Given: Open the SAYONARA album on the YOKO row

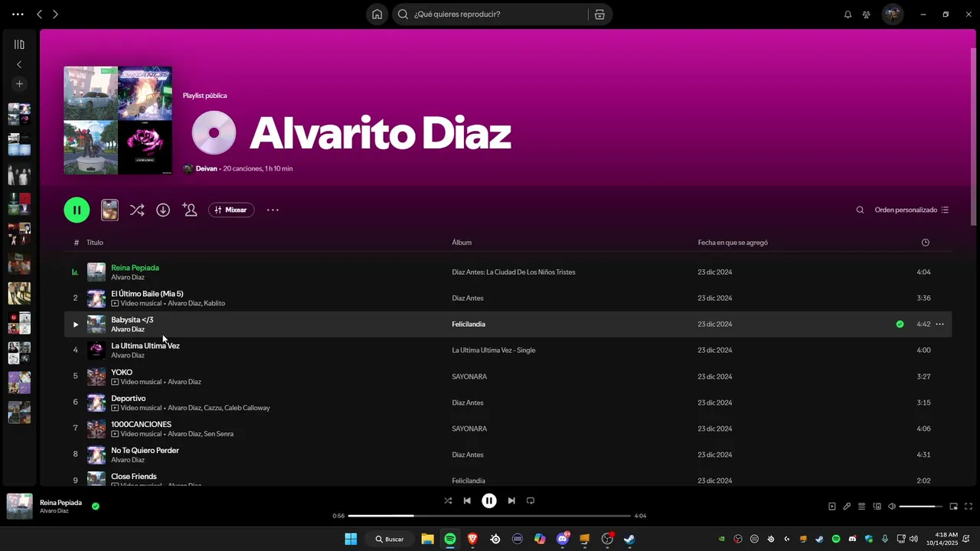Looking at the screenshot, I should [x=469, y=377].
